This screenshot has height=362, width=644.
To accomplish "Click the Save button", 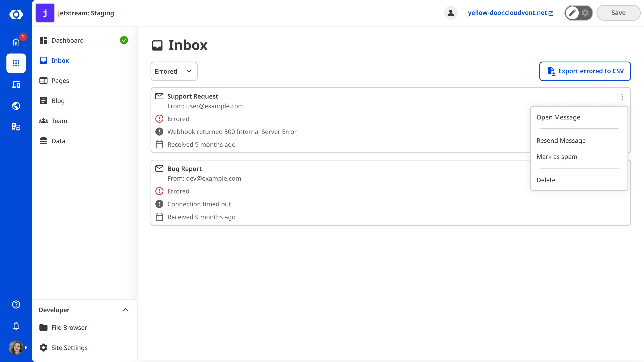I will coord(618,13).
